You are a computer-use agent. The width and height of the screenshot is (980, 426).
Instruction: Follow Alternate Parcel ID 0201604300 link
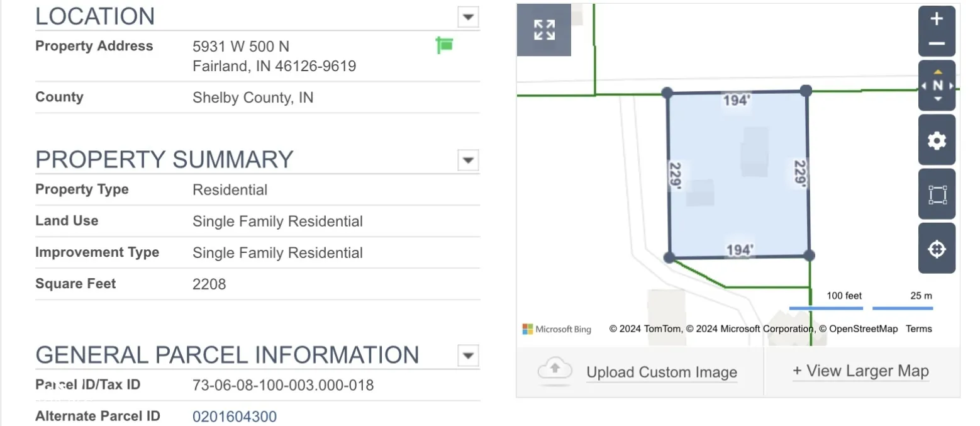235,417
